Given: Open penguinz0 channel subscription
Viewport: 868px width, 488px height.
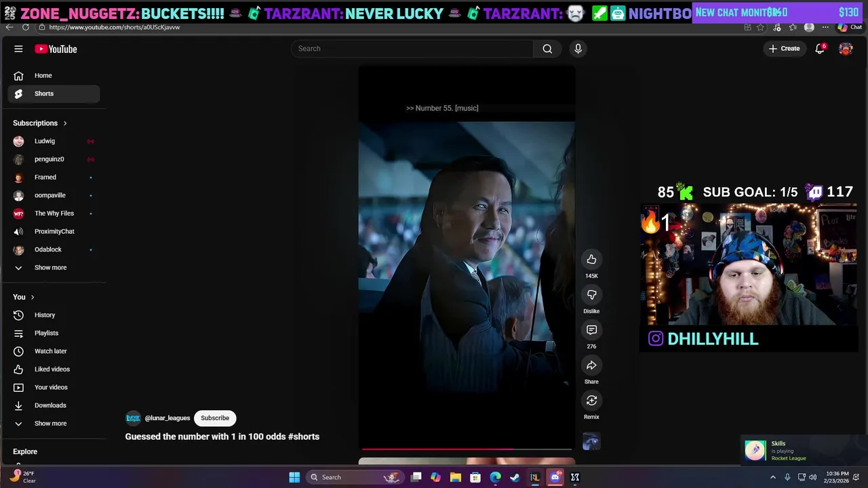Looking at the screenshot, I should [54, 159].
